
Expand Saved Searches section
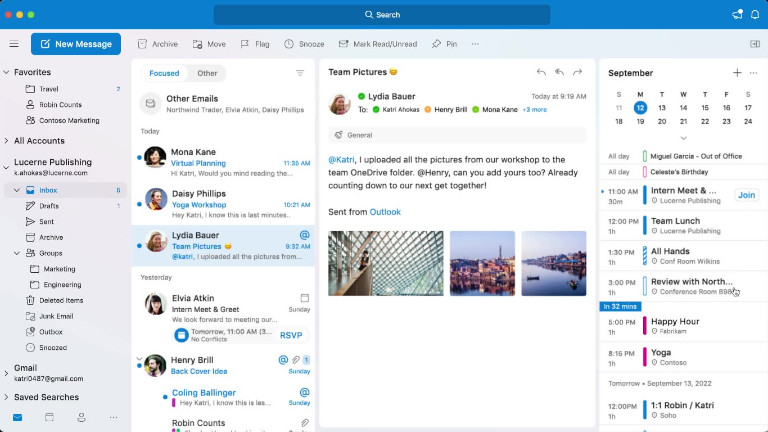coord(6,397)
